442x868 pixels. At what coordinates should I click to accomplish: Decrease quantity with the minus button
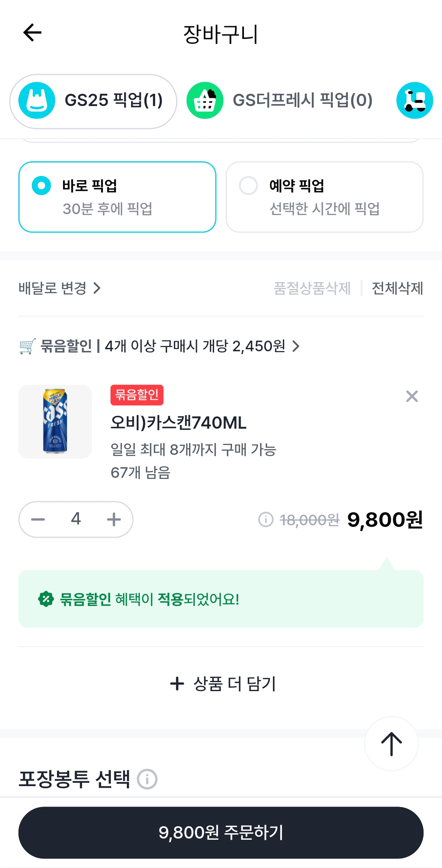point(38,520)
